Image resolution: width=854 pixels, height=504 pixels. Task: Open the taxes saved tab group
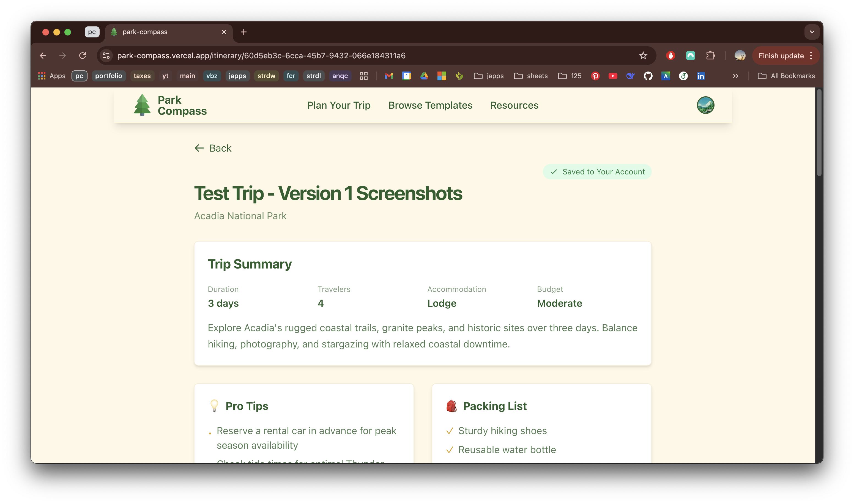(142, 76)
